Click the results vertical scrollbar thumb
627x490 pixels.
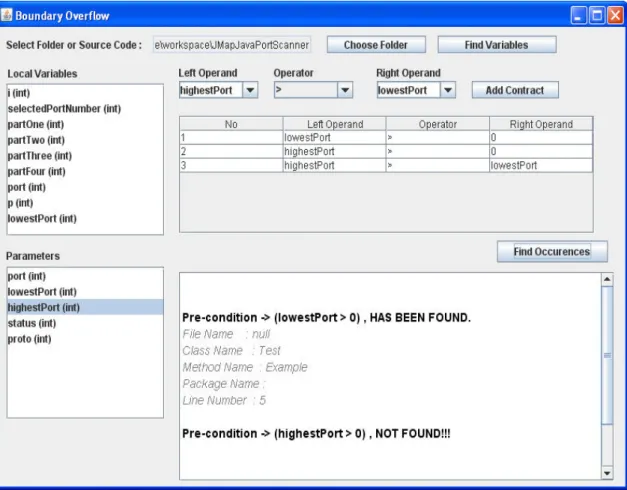(607, 355)
